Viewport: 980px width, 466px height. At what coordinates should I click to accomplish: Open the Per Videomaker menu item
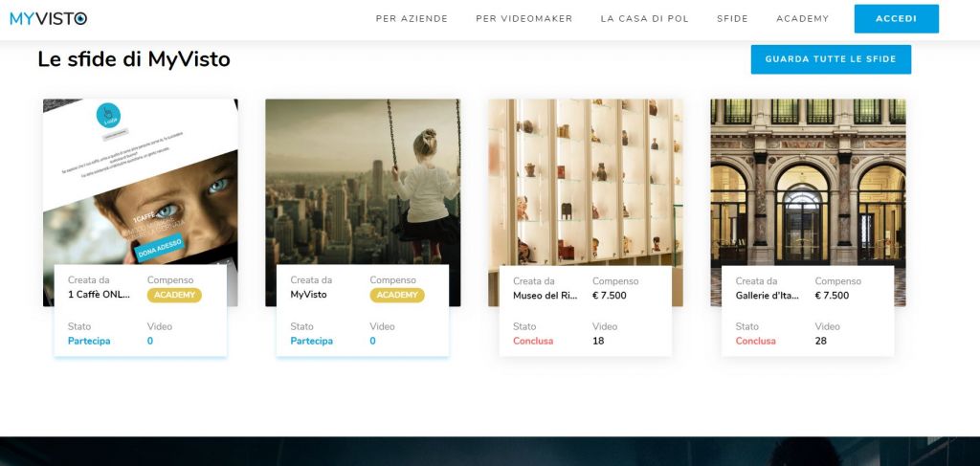point(524,19)
